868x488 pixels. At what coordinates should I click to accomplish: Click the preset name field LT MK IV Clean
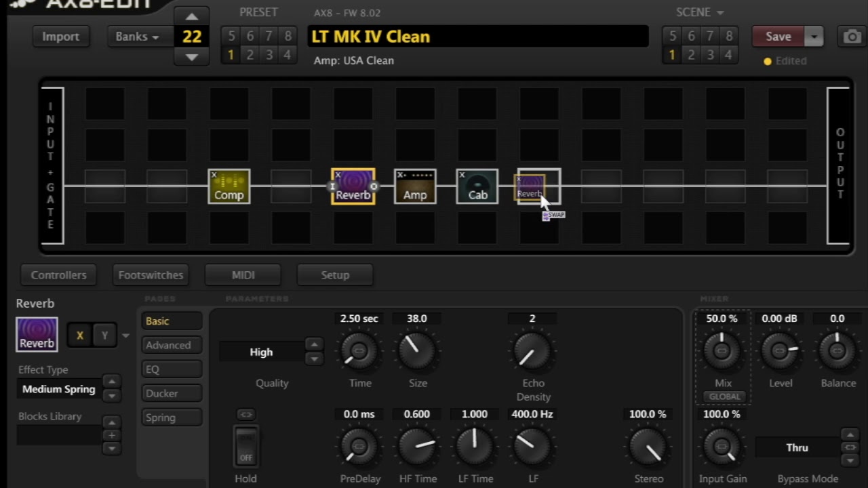tap(478, 37)
